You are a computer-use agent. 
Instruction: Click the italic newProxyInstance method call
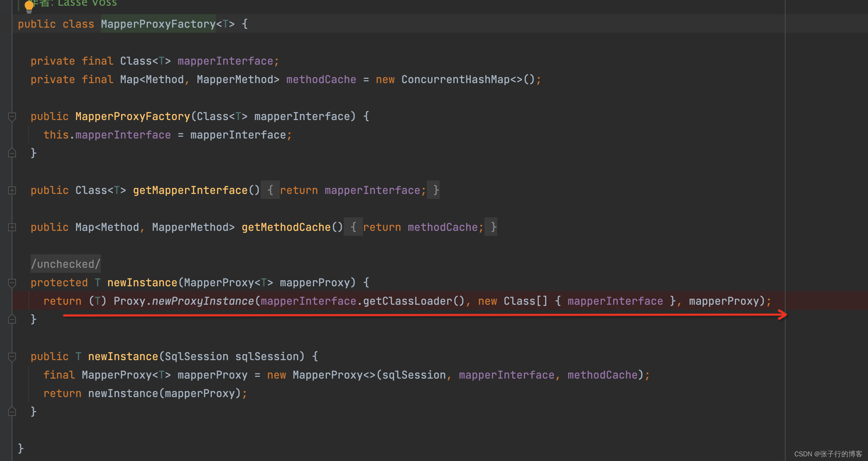tap(202, 301)
